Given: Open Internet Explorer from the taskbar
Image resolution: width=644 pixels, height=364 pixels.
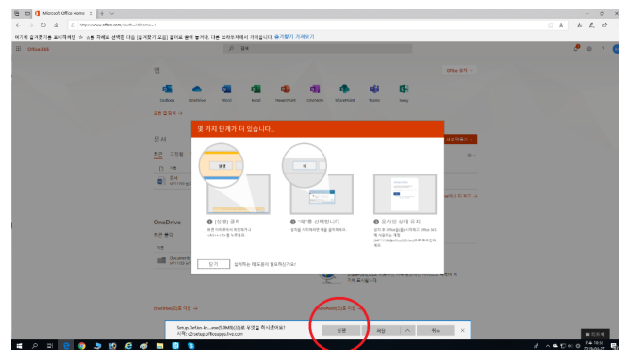Looking at the screenshot, I should pos(128,346).
